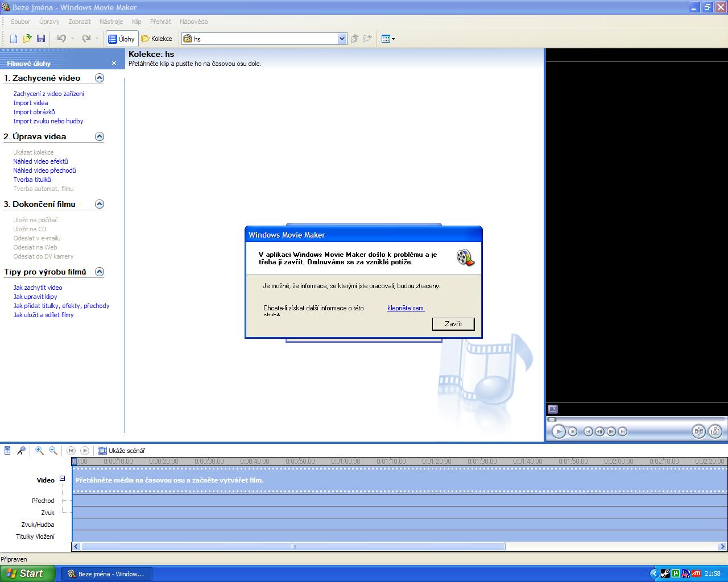Save the project with the floppy disk icon
728x582 pixels.
pyautogui.click(x=41, y=39)
